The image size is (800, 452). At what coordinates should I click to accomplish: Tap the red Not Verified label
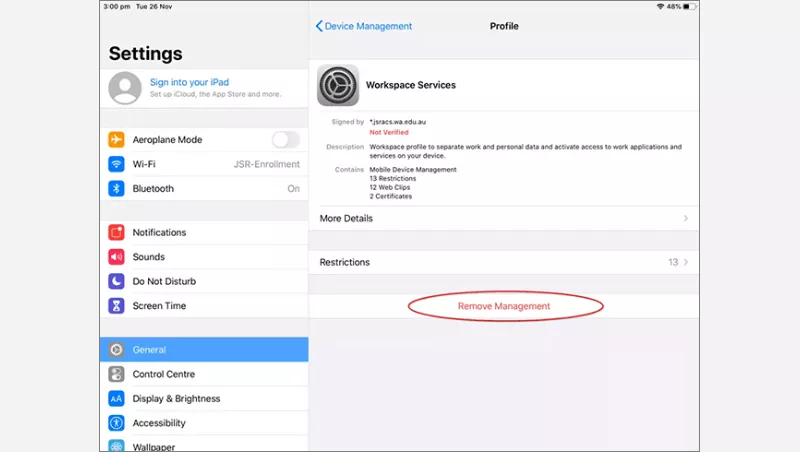389,132
